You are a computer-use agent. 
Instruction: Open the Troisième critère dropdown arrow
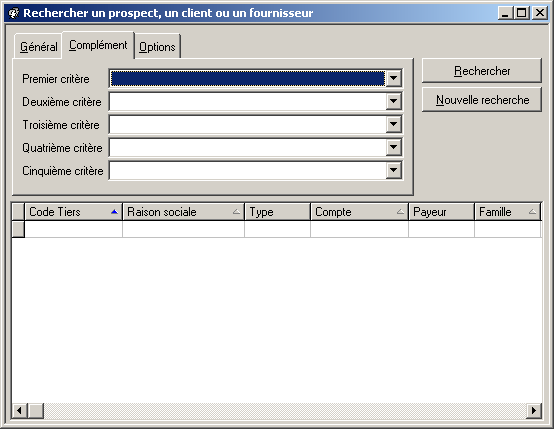(x=394, y=124)
